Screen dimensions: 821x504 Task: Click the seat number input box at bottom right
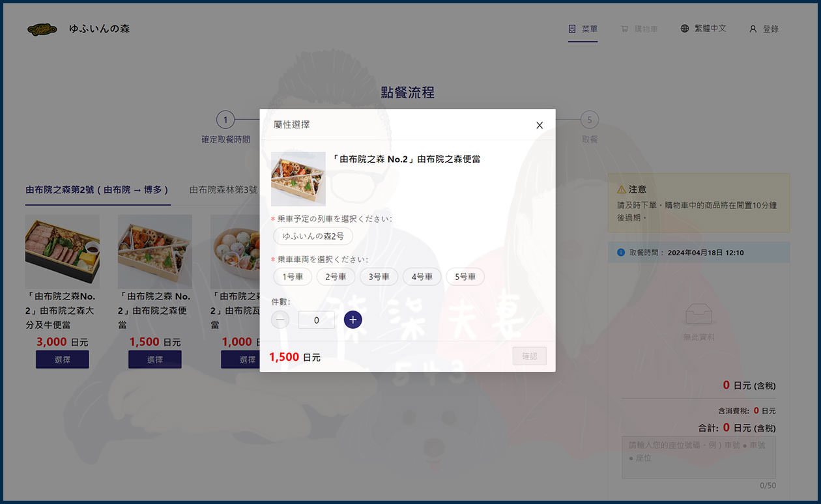[x=699, y=457]
